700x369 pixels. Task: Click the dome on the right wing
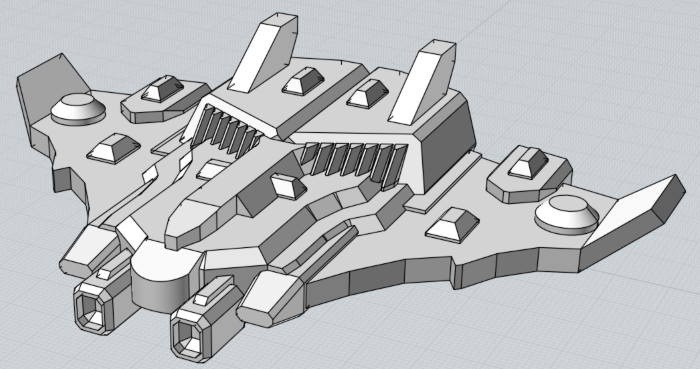tap(567, 214)
